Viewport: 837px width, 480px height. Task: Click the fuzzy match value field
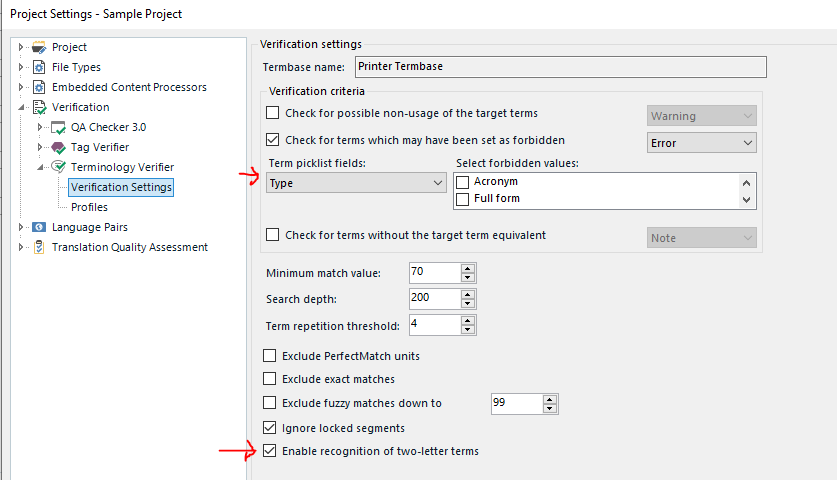pos(516,404)
